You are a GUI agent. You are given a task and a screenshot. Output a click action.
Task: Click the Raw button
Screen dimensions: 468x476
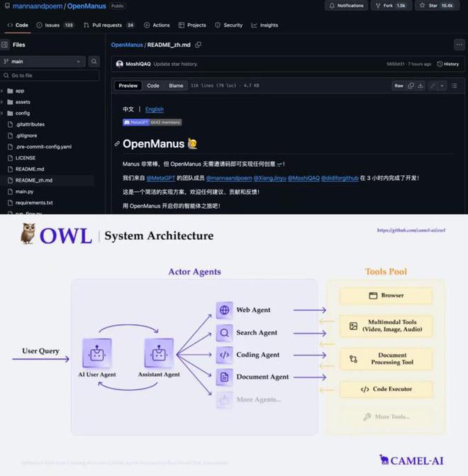[399, 86]
